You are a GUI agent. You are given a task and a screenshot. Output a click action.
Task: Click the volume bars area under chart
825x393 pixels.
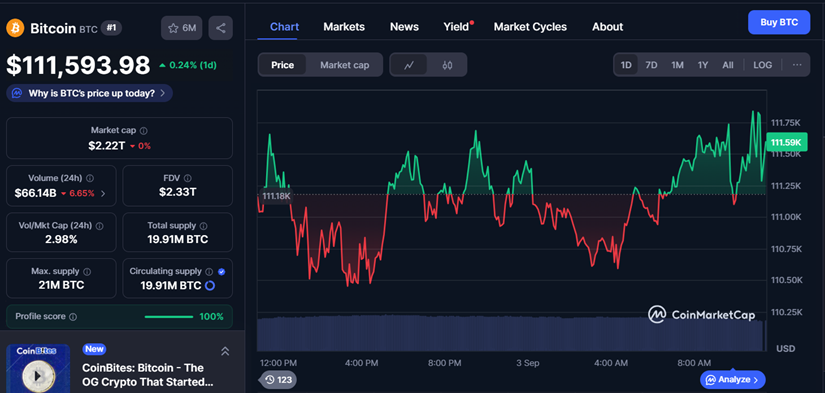(x=511, y=334)
